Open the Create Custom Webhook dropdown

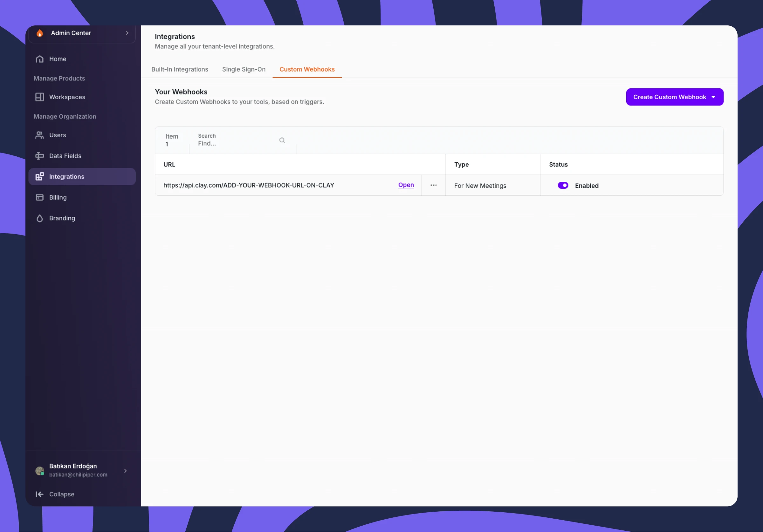coord(675,97)
